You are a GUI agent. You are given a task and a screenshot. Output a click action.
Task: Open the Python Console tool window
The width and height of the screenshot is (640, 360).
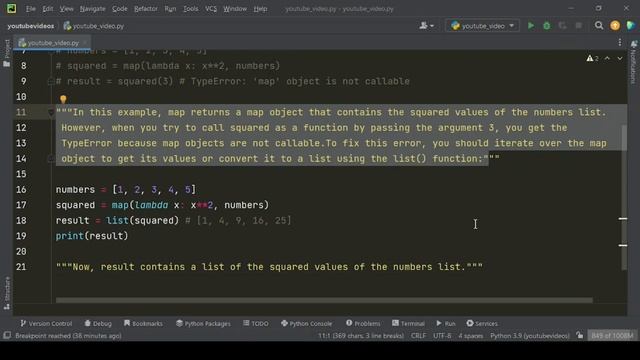(307, 323)
